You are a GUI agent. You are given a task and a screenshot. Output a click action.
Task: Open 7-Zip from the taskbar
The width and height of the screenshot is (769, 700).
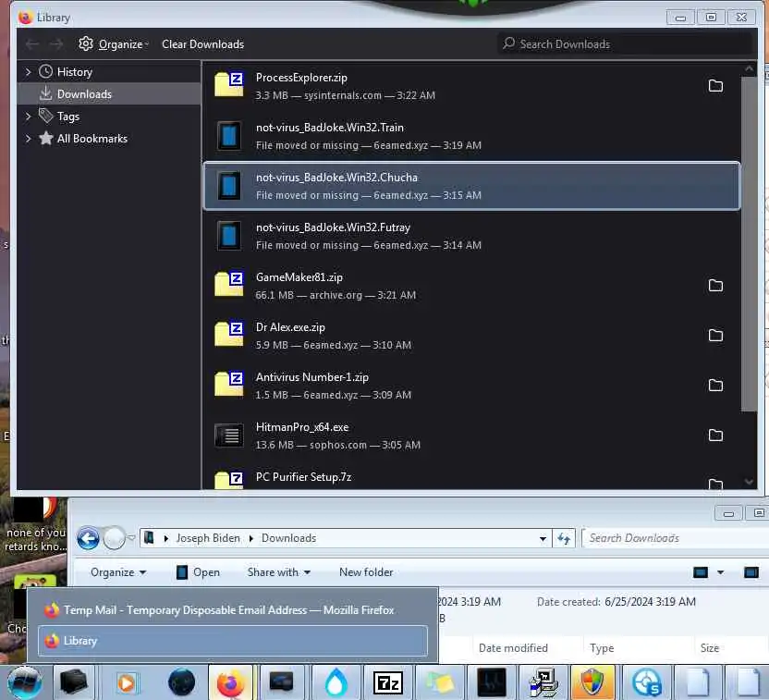point(387,682)
